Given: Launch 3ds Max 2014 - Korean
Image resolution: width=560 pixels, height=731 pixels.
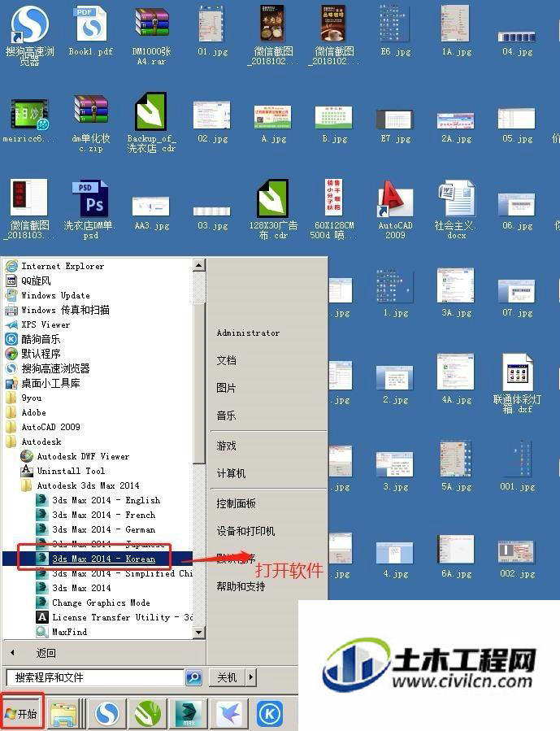Looking at the screenshot, I should pyautogui.click(x=103, y=559).
